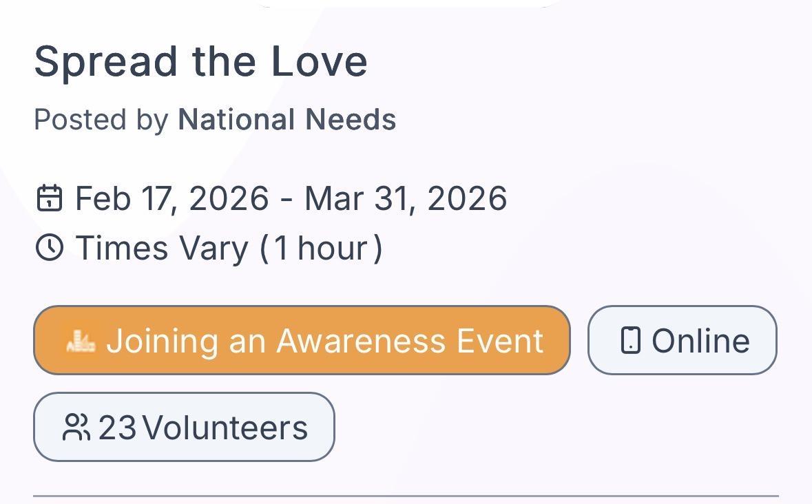Click the clock icon next to Times Vary
Viewport: 812px width, 504px height.
point(49,248)
